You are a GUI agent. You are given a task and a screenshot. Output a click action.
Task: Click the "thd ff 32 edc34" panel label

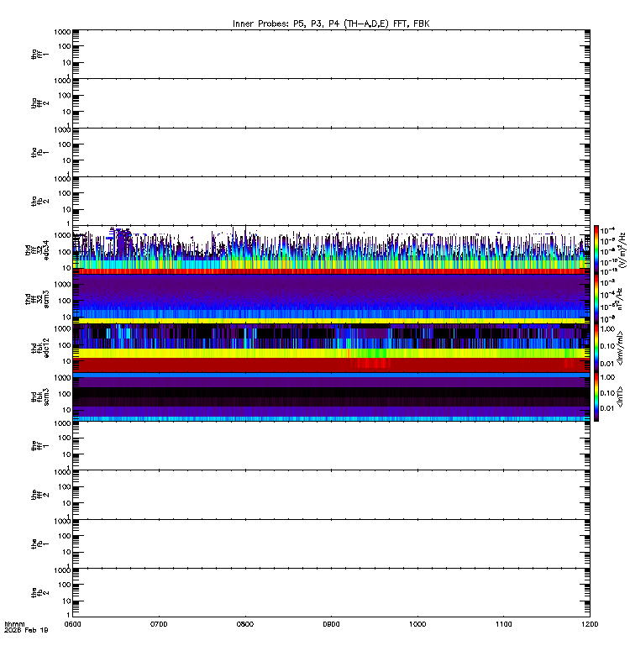37,249
